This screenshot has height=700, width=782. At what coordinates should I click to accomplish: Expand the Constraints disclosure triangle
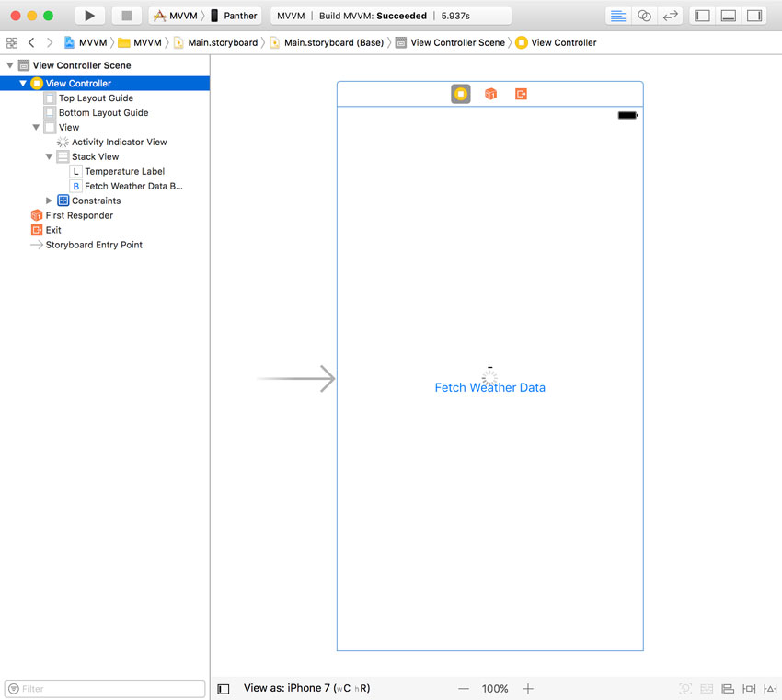pos(49,201)
